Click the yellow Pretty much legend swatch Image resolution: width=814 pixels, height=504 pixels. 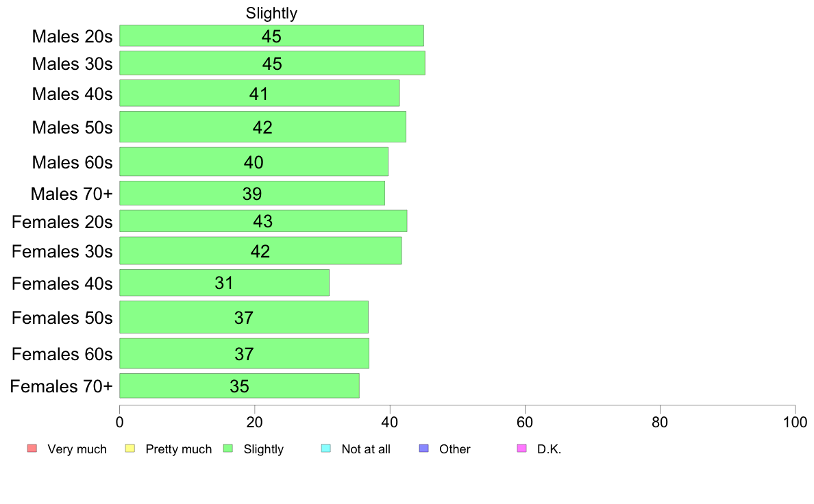(x=130, y=449)
